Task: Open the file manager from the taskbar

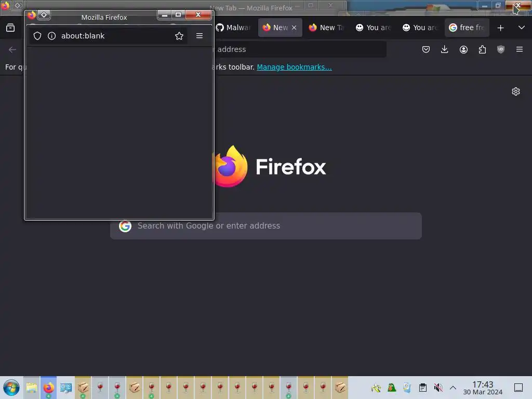Action: [32, 388]
